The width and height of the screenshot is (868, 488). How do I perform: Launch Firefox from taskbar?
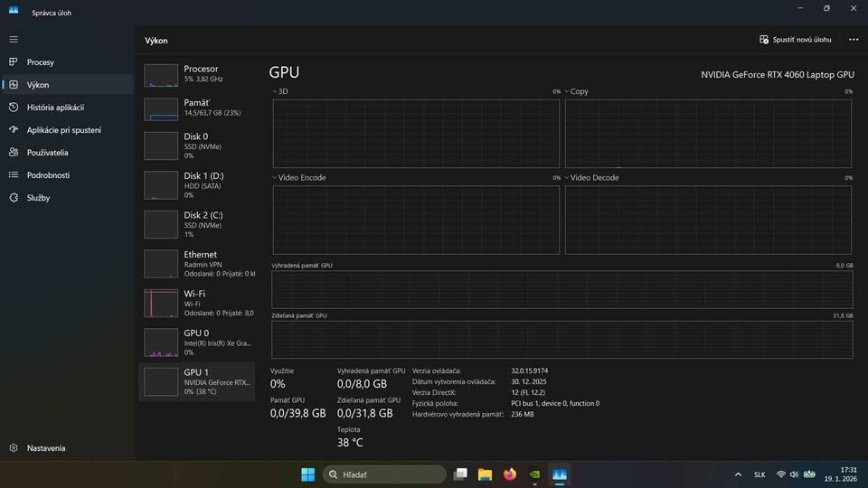510,474
